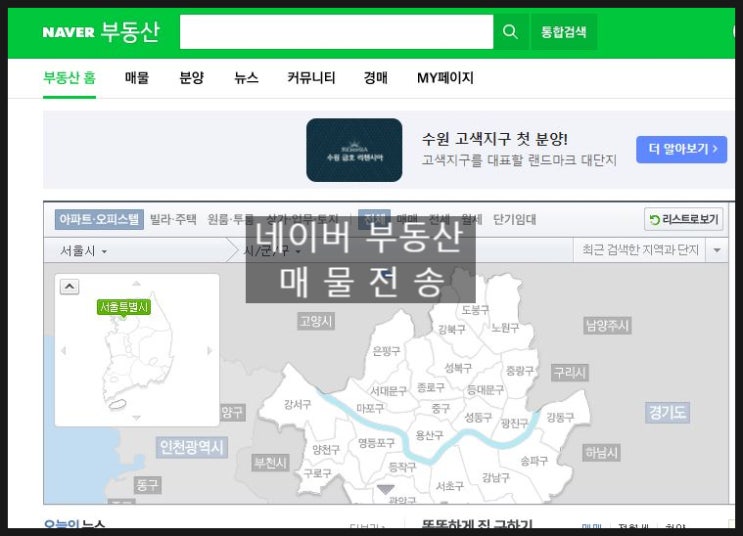
Task: Choose 동작구 district
Action: [x=402, y=467]
